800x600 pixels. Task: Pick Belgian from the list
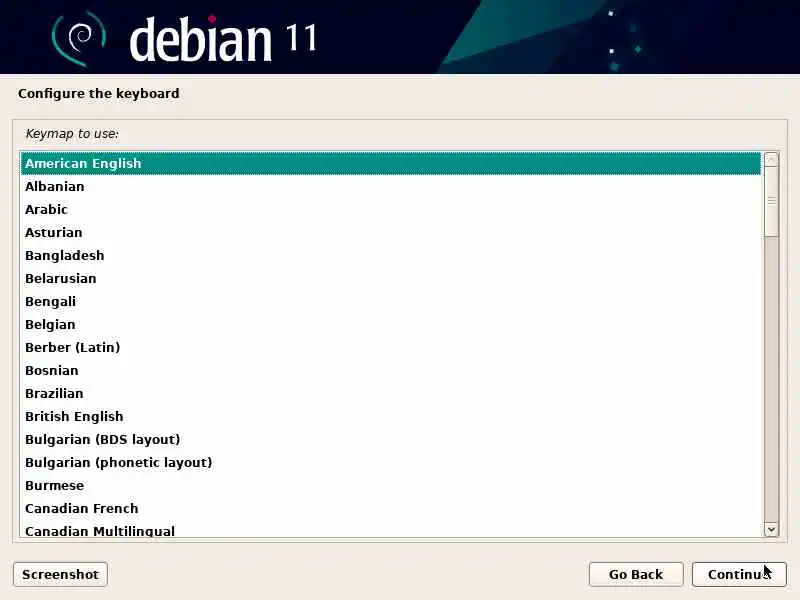(x=391, y=324)
